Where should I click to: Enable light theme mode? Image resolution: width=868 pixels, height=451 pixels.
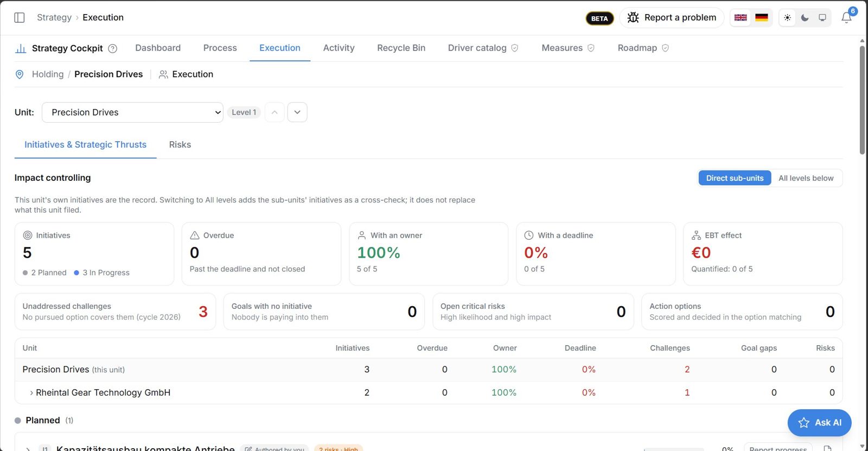tap(788, 17)
